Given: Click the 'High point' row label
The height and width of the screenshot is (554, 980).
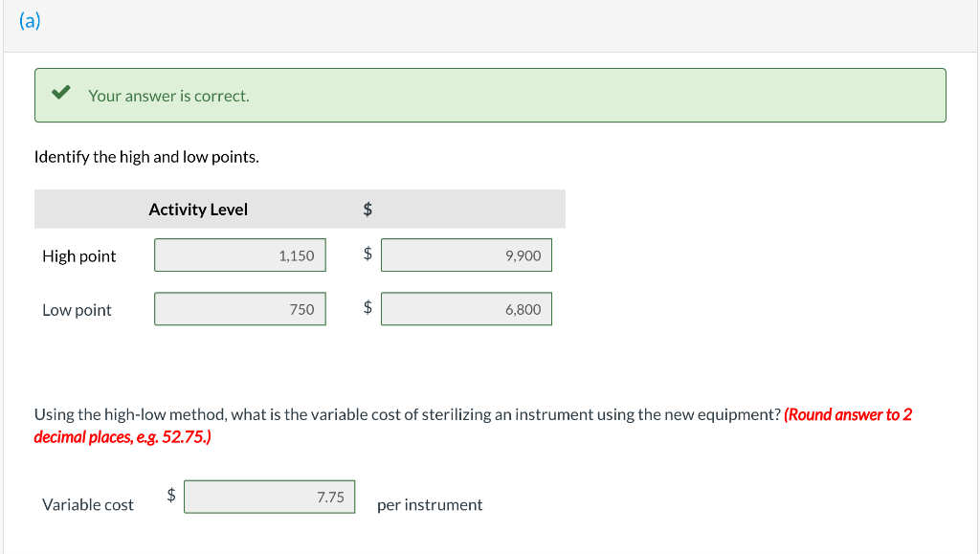Looking at the screenshot, I should point(79,256).
